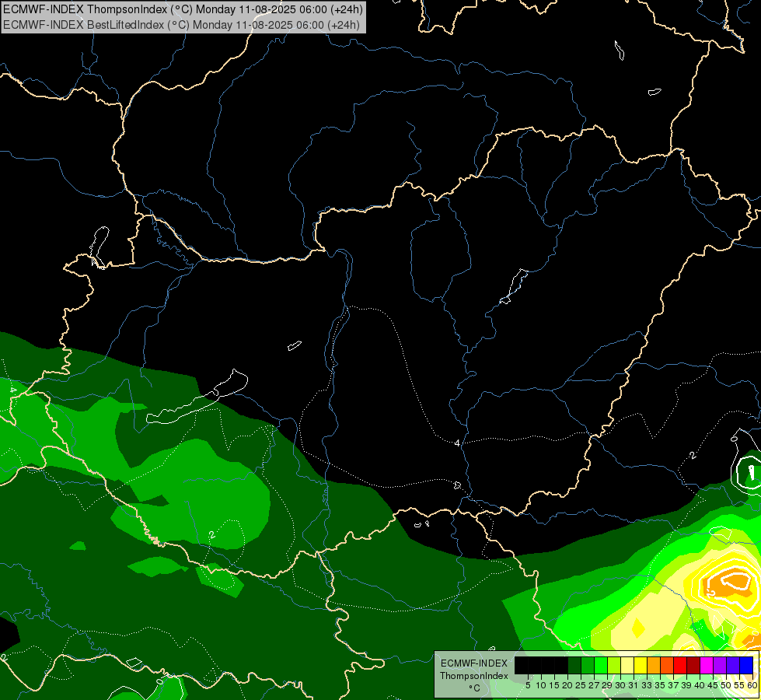Click legend scale value '60'
Screen dimensions: 761x700
(752, 685)
